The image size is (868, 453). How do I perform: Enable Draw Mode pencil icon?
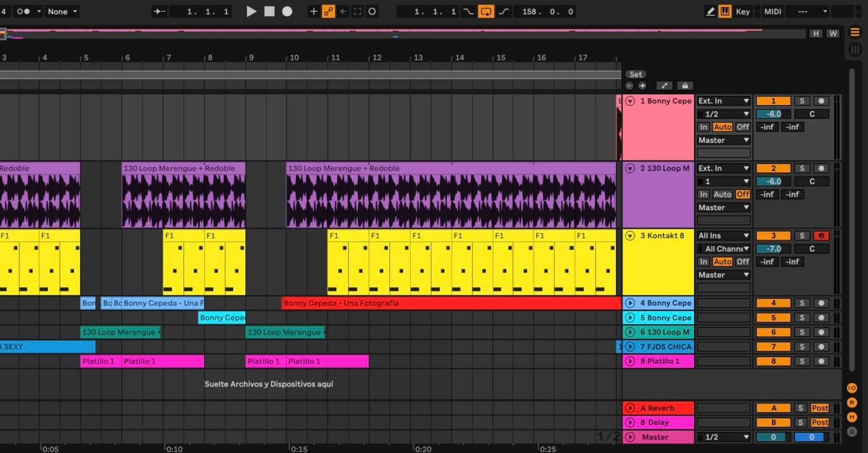pyautogui.click(x=710, y=11)
